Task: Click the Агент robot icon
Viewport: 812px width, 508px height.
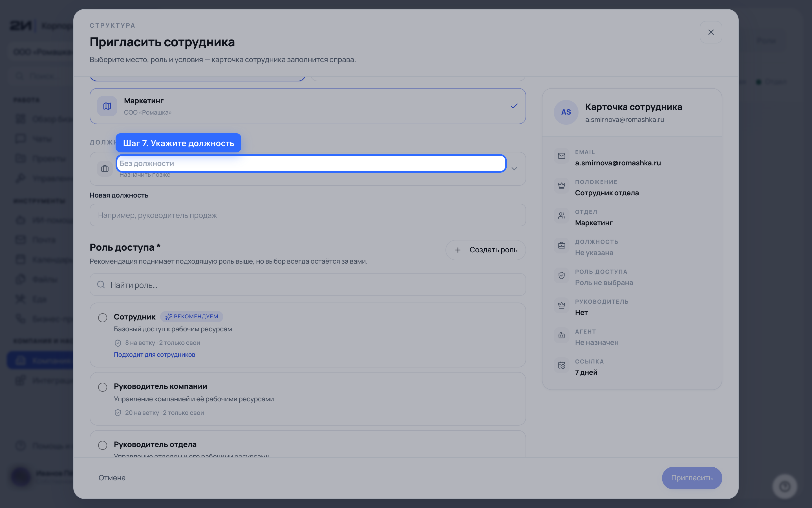Action: point(561,335)
